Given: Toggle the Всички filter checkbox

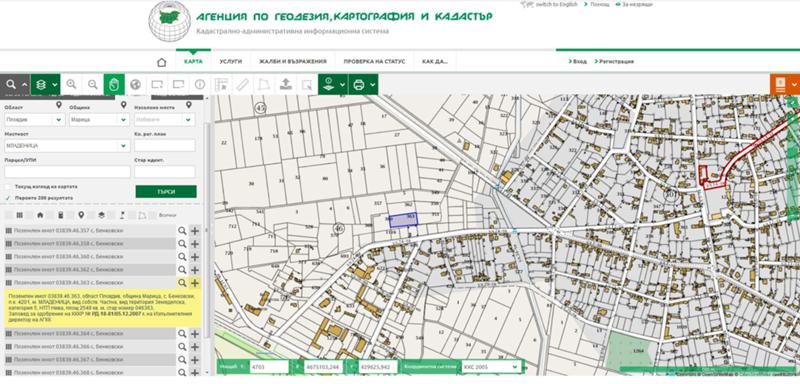Looking at the screenshot, I should pyautogui.click(x=153, y=215).
